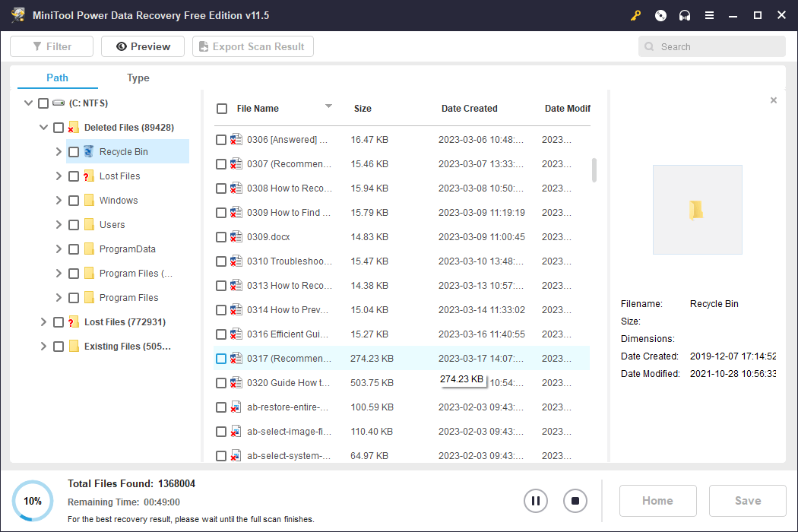Tick the Deleted Files checkbox
Image resolution: width=798 pixels, height=532 pixels.
pyautogui.click(x=59, y=128)
